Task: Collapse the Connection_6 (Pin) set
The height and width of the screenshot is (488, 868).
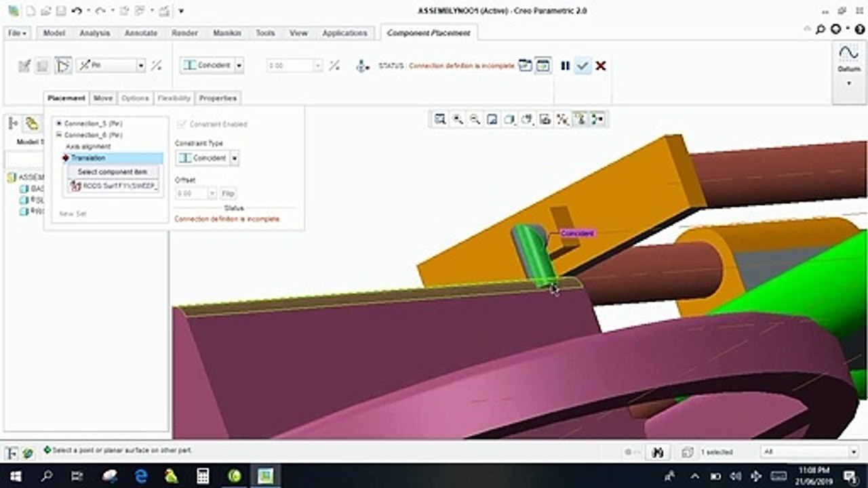Action: point(59,135)
